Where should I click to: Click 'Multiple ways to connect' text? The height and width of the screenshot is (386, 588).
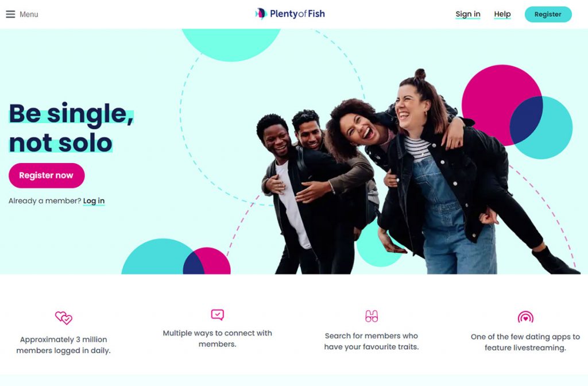[218, 338]
